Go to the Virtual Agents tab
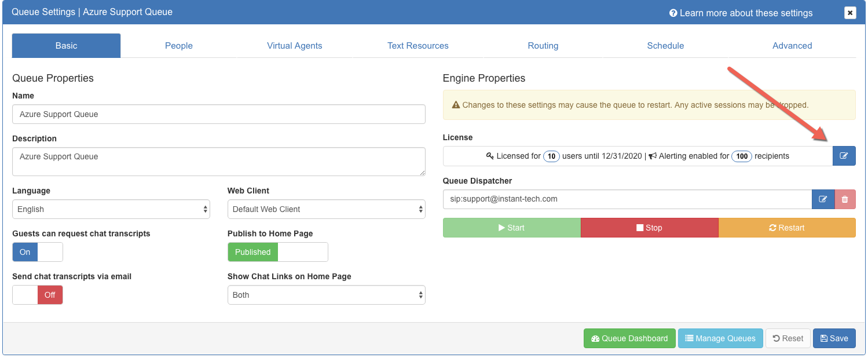The image size is (868, 358). pyautogui.click(x=295, y=46)
